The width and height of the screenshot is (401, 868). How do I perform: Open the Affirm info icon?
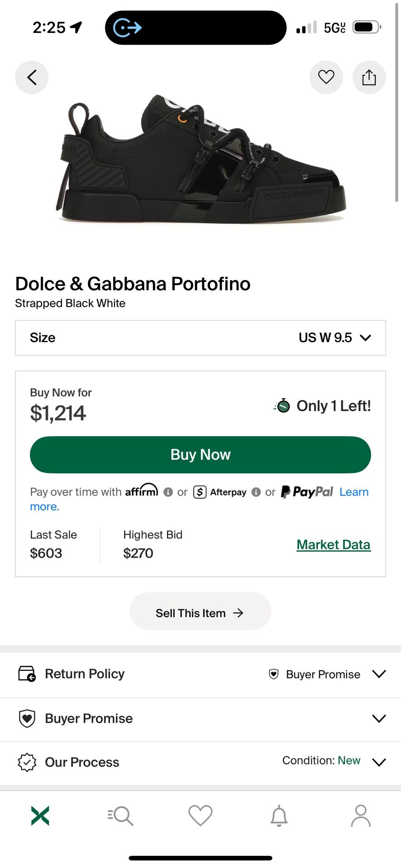pos(168,492)
